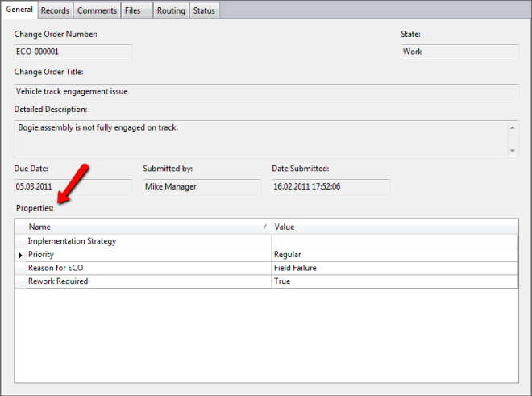Click the Change Order Title field
532x396 pixels.
pos(266,91)
